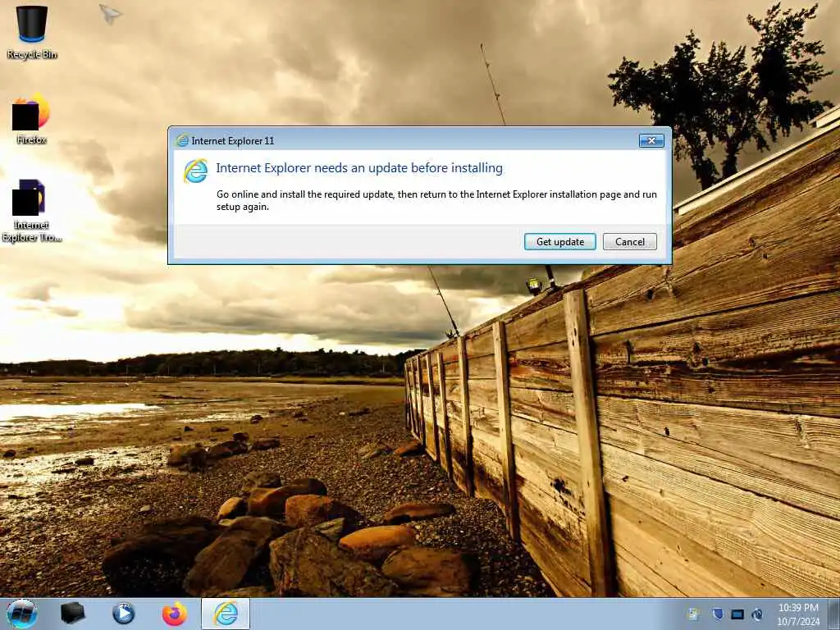This screenshot has width=840, height=630.
Task: Click the Get update button
Action: point(559,242)
